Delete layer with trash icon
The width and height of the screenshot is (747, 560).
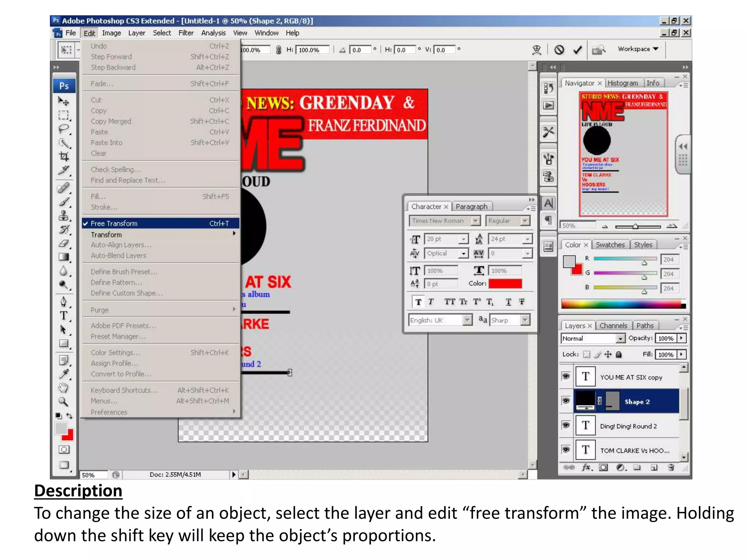[x=671, y=467]
